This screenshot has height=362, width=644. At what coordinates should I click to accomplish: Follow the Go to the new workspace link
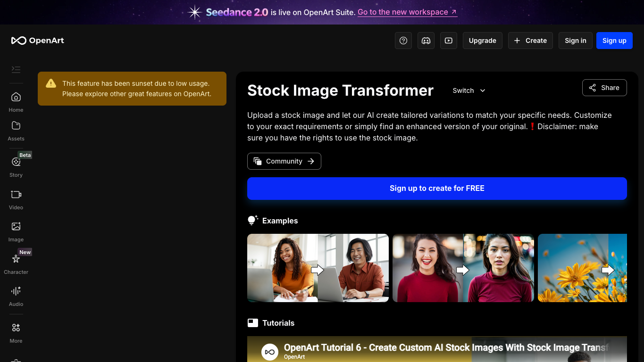coord(407,12)
